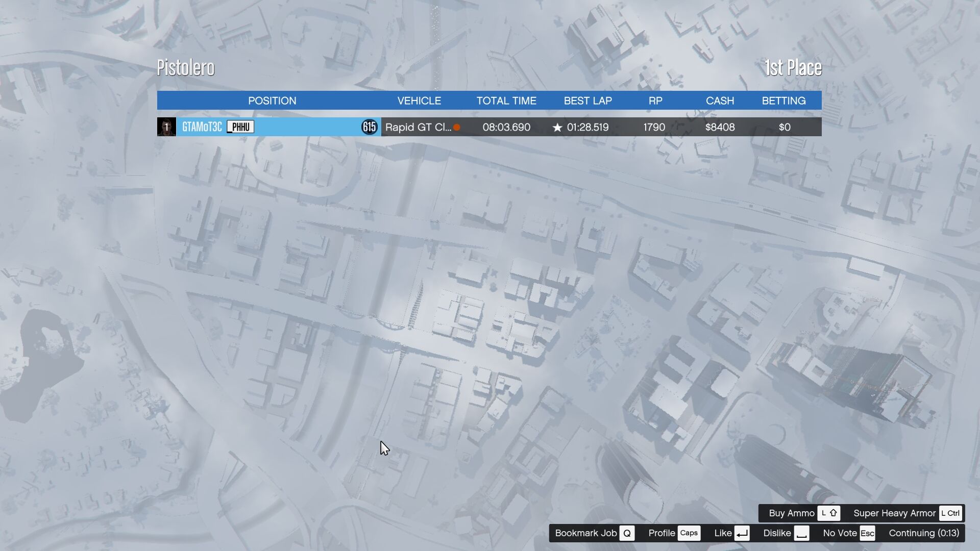Click the spacebar key icon for Dislike
Image resolution: width=980 pixels, height=551 pixels.
click(801, 533)
